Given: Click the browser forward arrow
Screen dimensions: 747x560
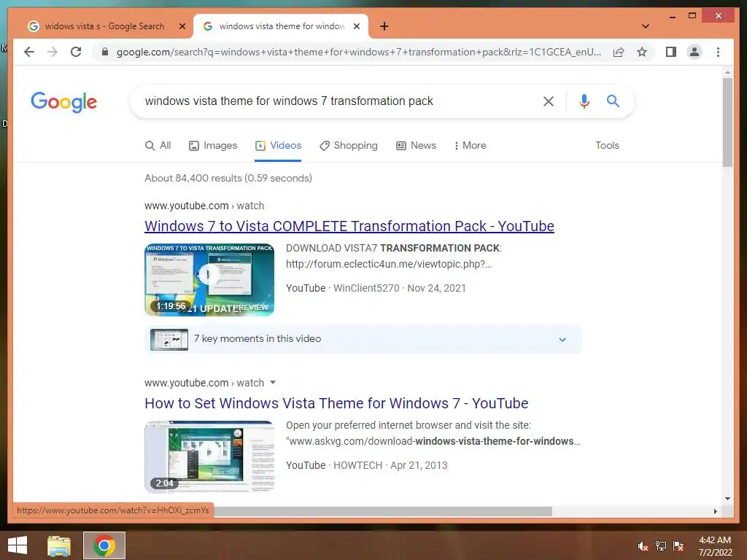Looking at the screenshot, I should tap(53, 52).
